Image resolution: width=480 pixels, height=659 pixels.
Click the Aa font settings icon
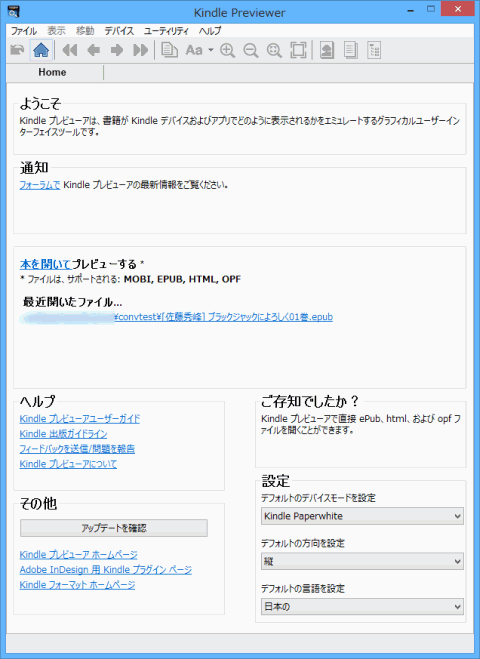tap(194, 50)
